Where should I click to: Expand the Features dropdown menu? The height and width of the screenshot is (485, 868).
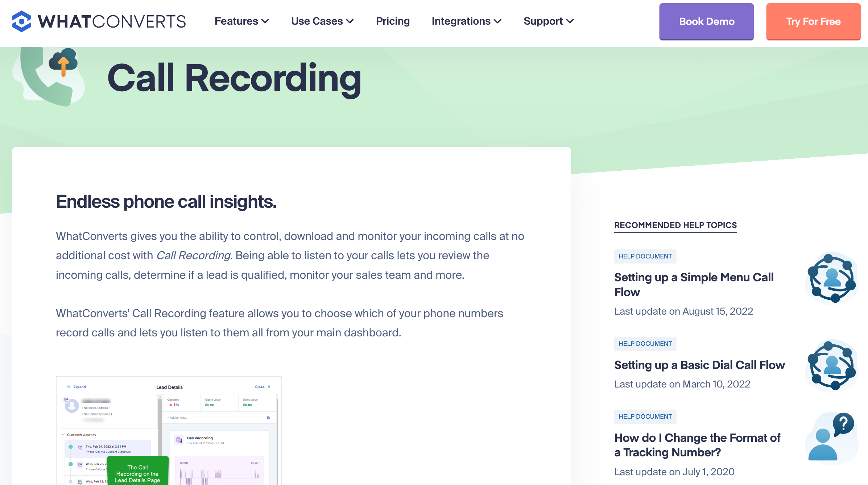pyautogui.click(x=241, y=21)
